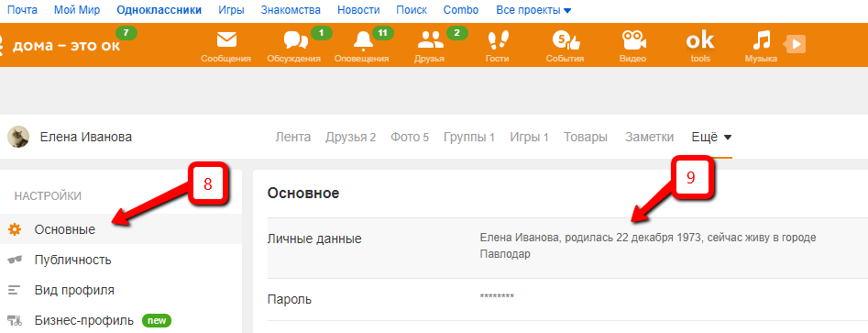The height and width of the screenshot is (333, 868).
Task: Open the Знакомства link
Action: [x=291, y=10]
